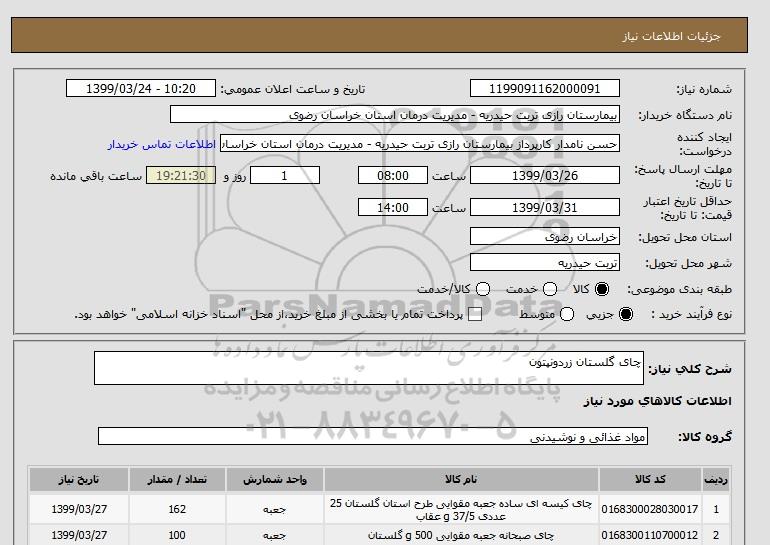Click the price validity date 1399/03/31

coord(545,207)
